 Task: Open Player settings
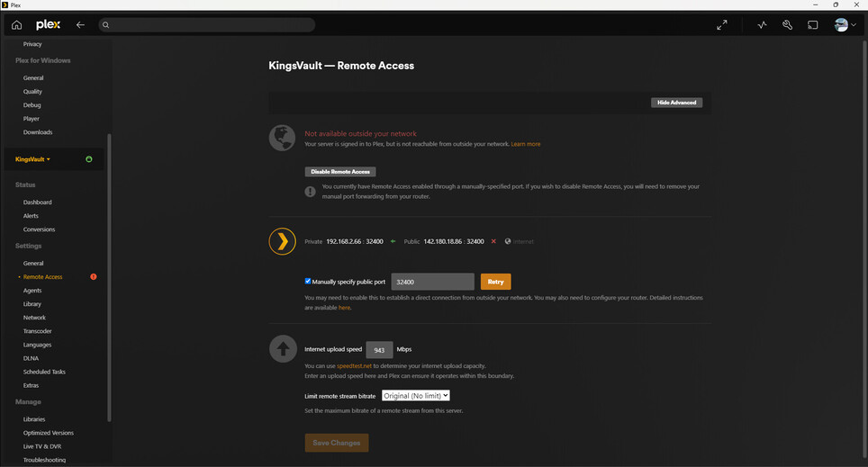coord(31,119)
